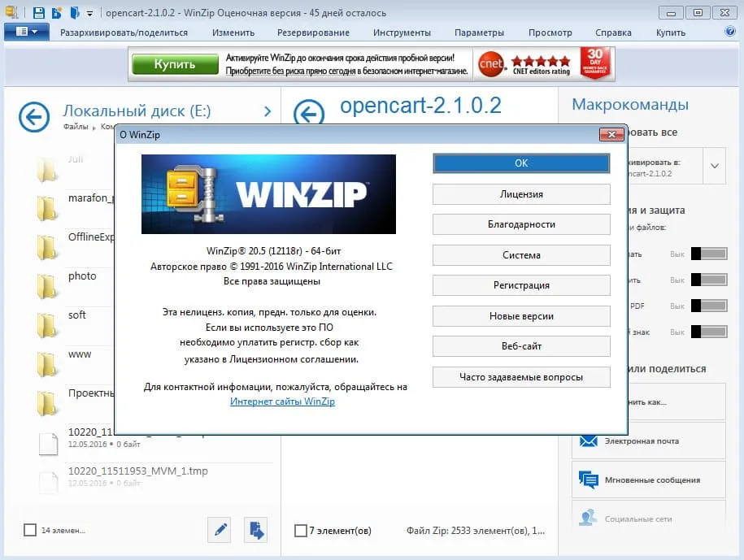
Task: Click the Новые версии button
Action: pyautogui.click(x=521, y=316)
